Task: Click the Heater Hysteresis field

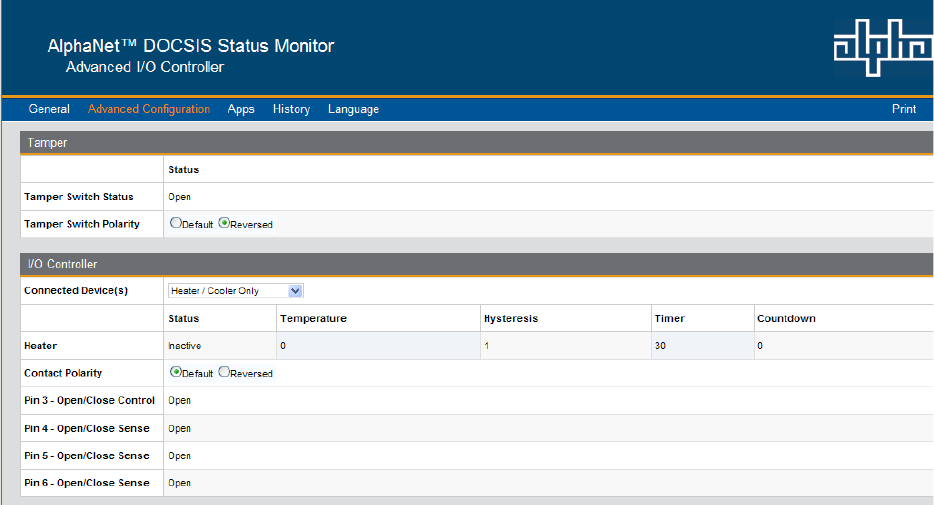Action: [566, 345]
